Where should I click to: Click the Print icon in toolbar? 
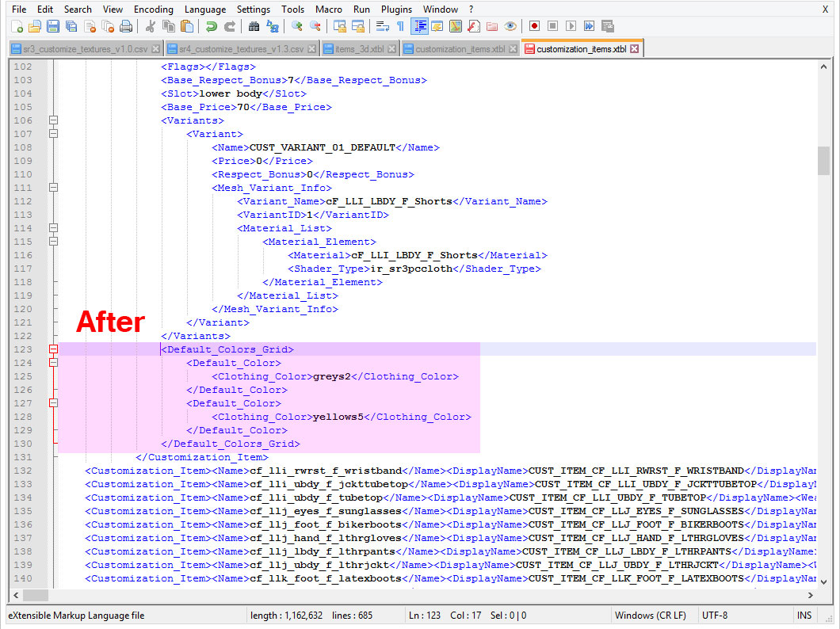coord(125,26)
